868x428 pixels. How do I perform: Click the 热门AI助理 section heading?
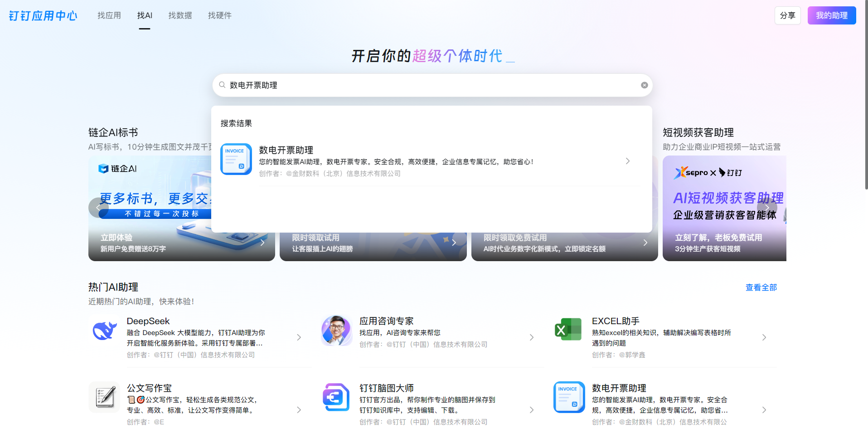click(113, 287)
